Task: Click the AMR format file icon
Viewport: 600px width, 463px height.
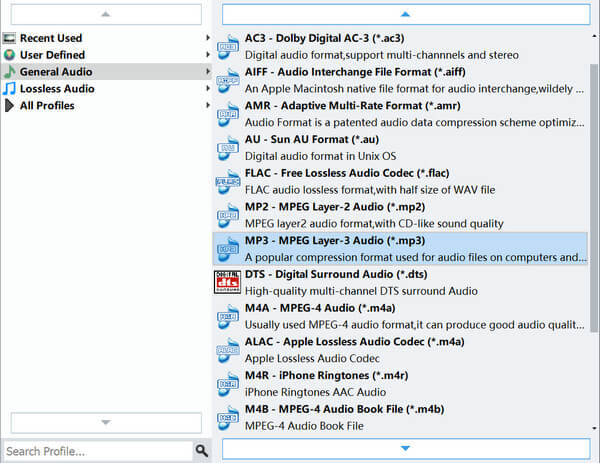Action: click(228, 114)
